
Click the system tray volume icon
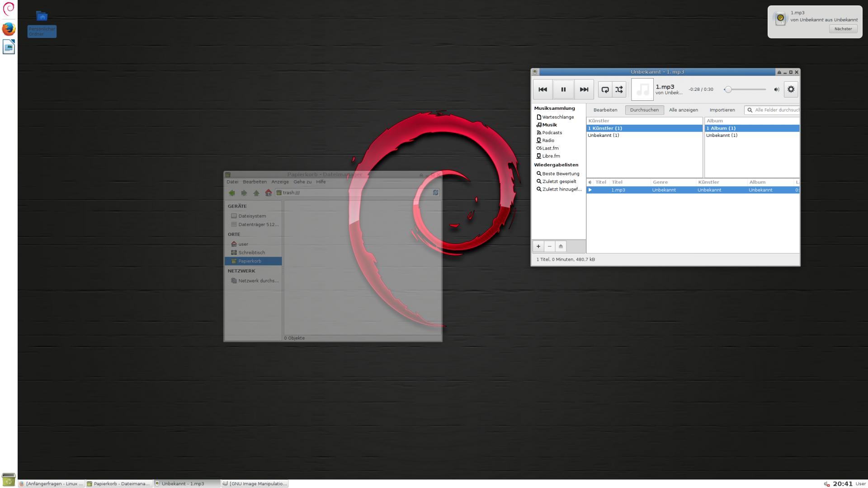coord(826,484)
